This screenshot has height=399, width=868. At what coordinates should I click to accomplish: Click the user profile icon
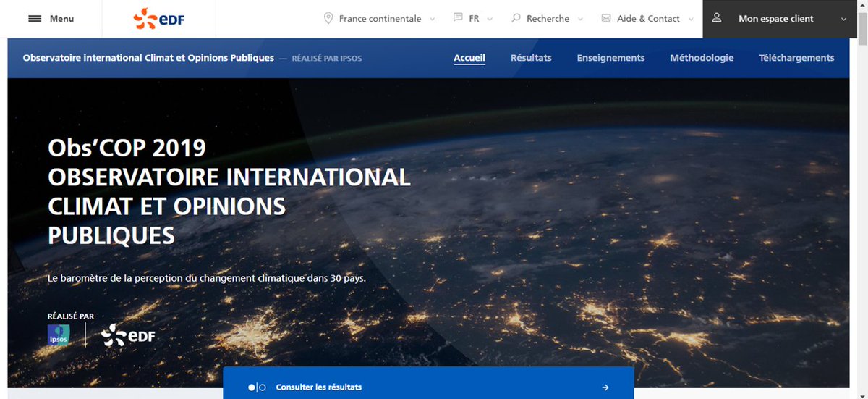click(x=717, y=18)
